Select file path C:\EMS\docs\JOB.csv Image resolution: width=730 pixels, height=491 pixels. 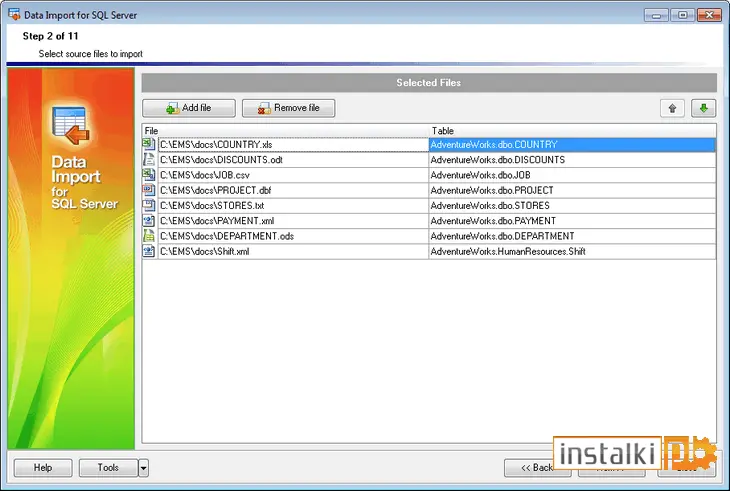(x=293, y=175)
